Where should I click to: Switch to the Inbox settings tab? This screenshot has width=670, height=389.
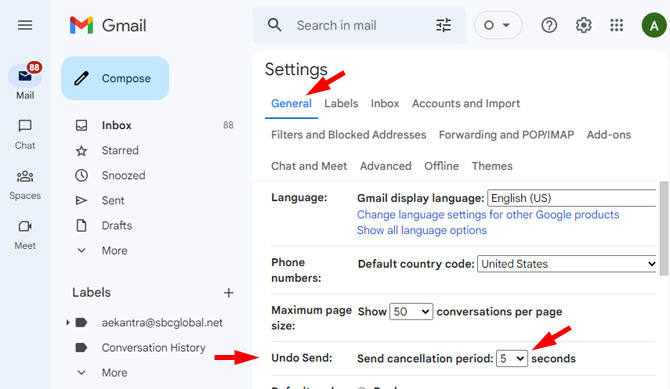coord(385,103)
